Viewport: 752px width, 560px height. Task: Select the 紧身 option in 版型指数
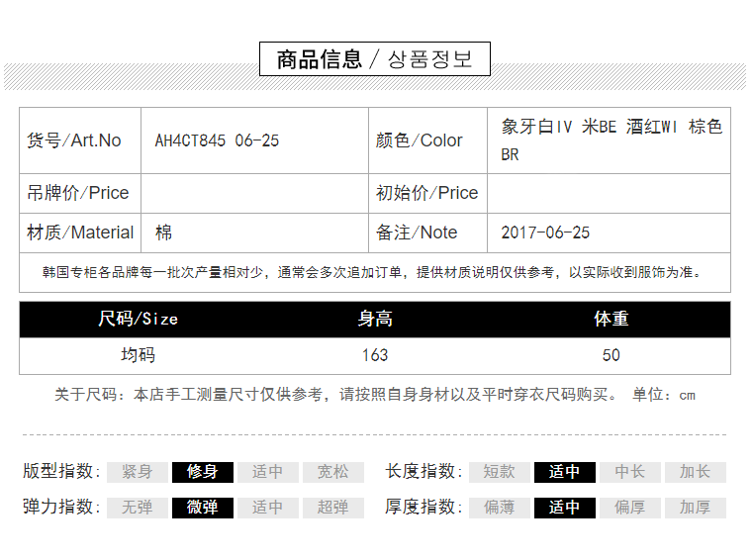coord(138,472)
